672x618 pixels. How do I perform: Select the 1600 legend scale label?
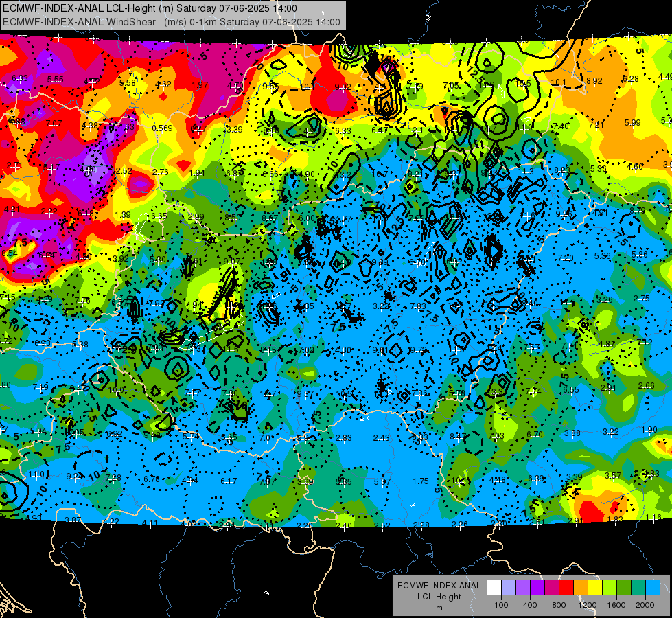[616, 605]
